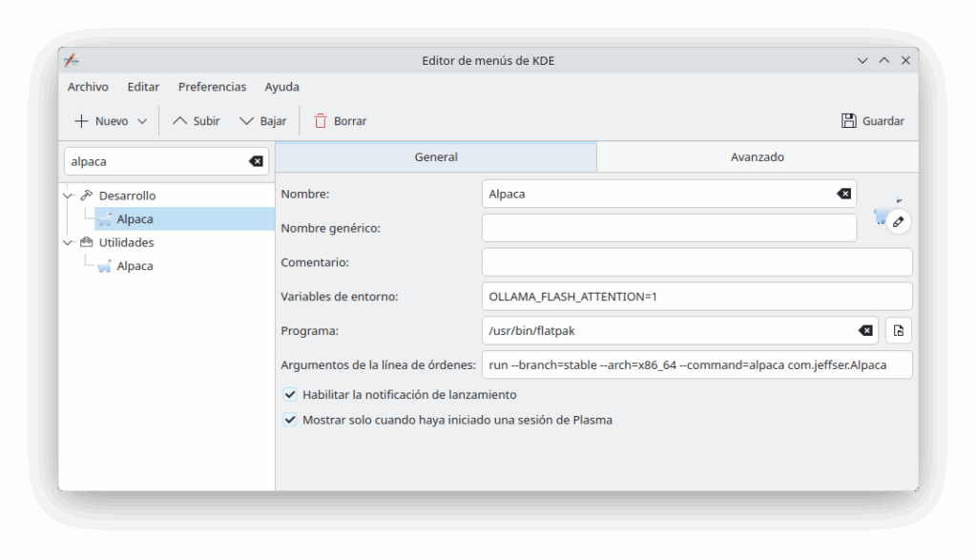Viewport: 977px width, 560px height.
Task: Click Subir to move entry up
Action: tap(197, 121)
